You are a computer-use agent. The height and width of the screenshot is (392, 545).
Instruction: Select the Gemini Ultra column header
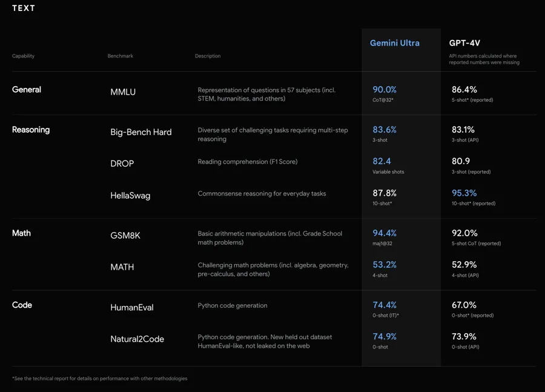pyautogui.click(x=394, y=43)
